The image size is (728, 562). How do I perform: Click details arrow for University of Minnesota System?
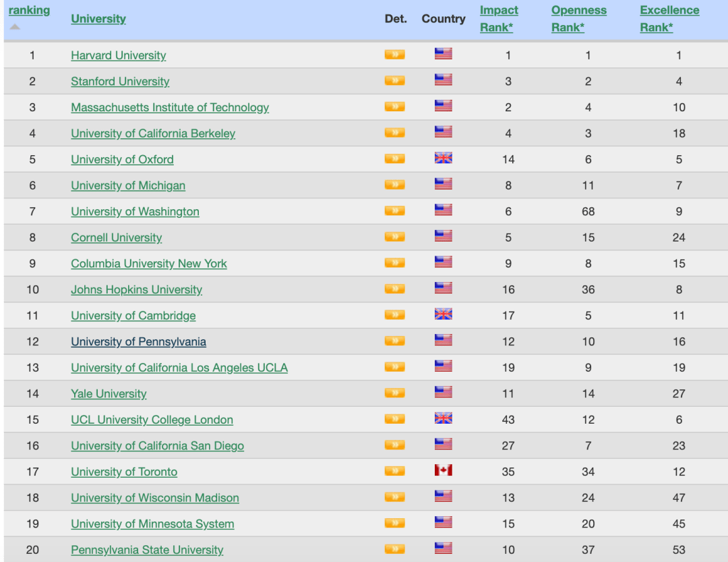tap(394, 523)
